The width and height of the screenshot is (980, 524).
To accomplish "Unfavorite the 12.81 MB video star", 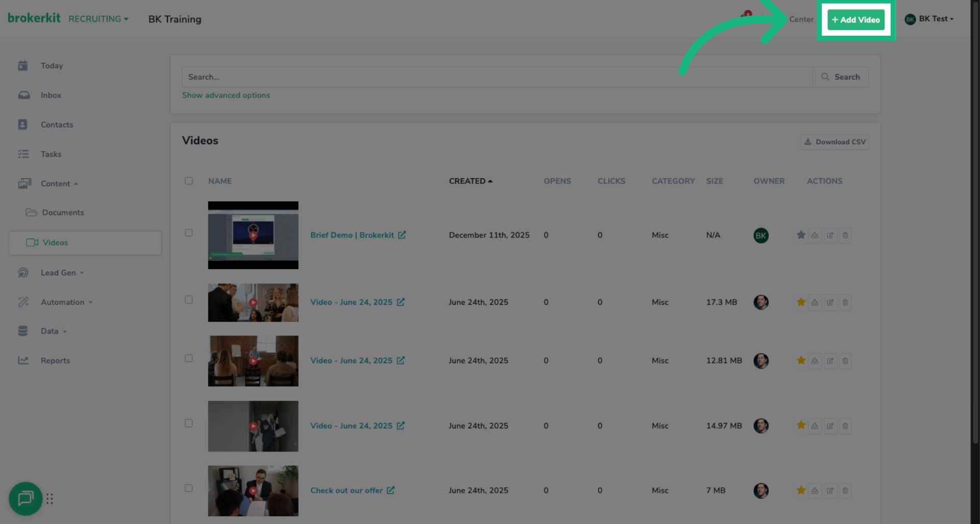I will [x=801, y=361].
